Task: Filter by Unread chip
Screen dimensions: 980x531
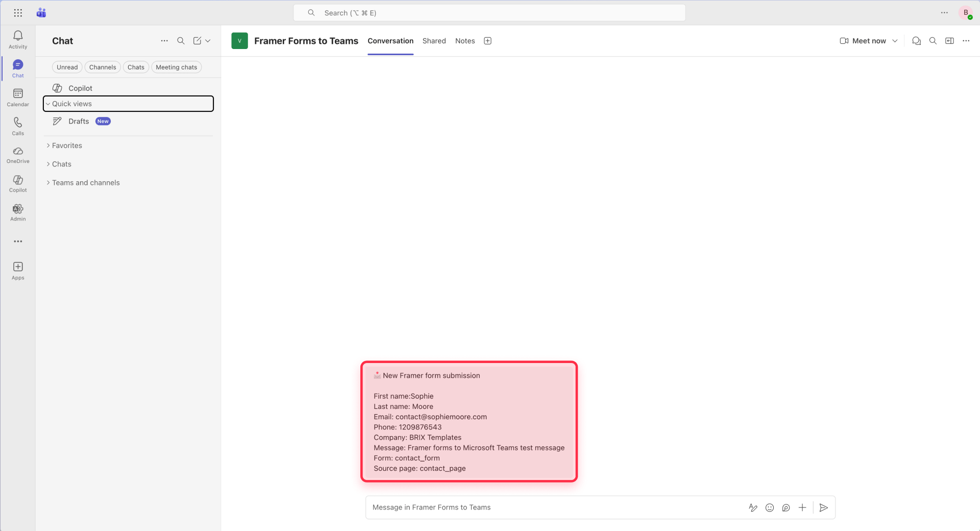Action: [x=67, y=67]
